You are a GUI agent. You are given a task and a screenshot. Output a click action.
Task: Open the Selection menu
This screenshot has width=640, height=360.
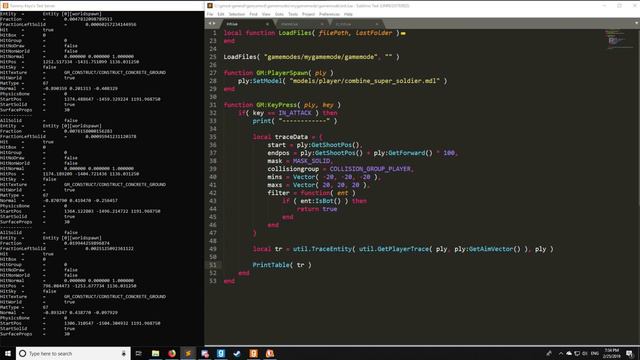coord(237,14)
